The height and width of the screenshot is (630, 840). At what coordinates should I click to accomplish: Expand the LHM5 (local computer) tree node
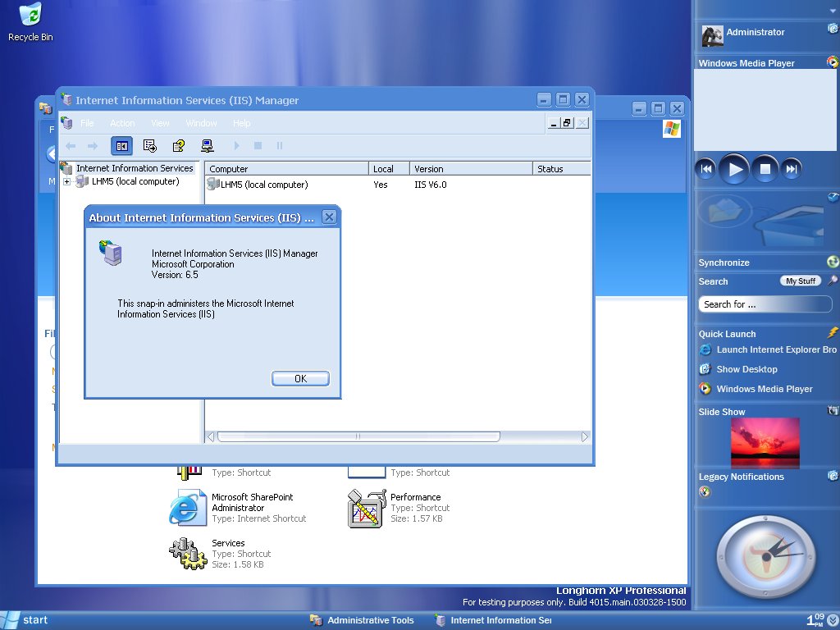point(66,181)
